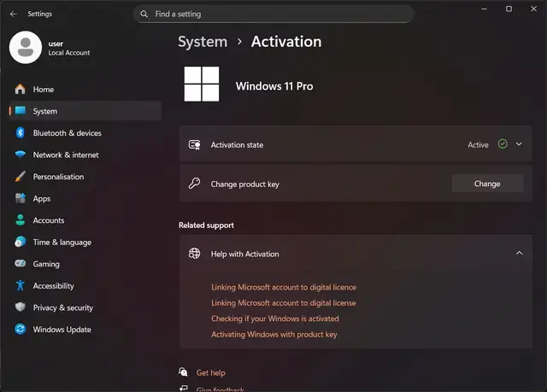Click the 'Active' status text
This screenshot has width=547, height=392.
point(478,144)
